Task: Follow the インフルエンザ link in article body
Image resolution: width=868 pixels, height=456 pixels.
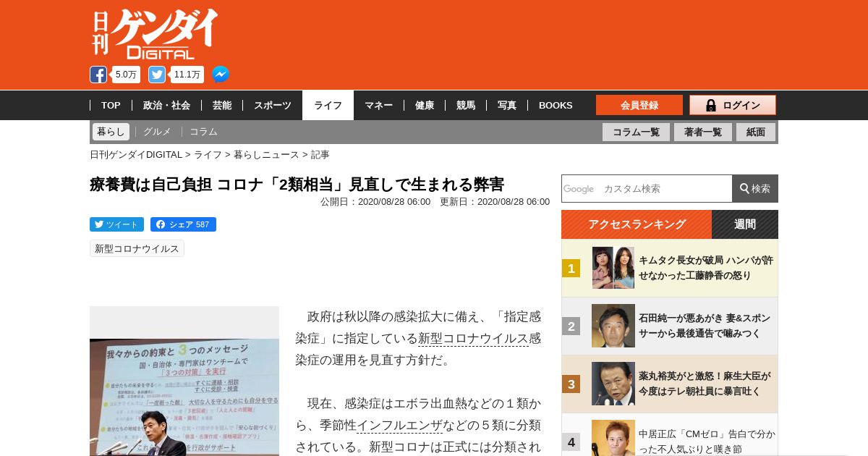Action: pyautogui.click(x=399, y=425)
